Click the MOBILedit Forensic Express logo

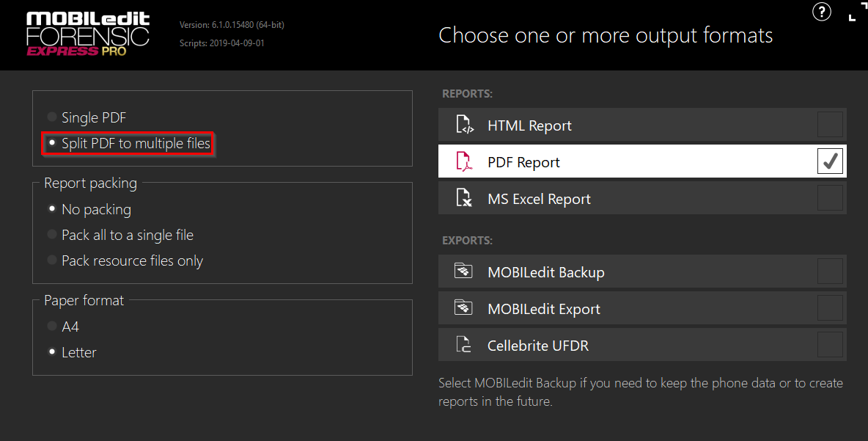click(88, 34)
